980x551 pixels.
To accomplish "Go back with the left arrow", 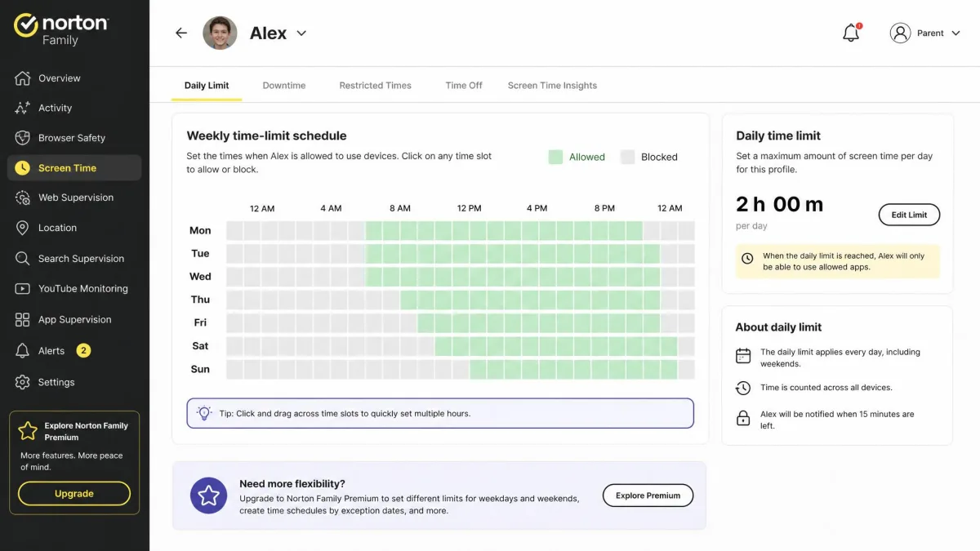I will (x=181, y=33).
